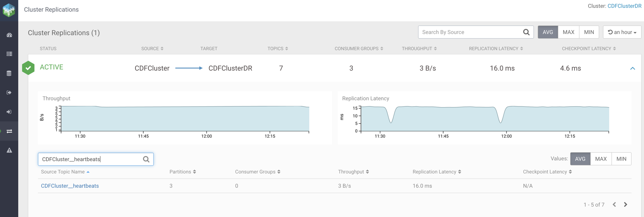The image size is (644, 217).
Task: Select top AVG aggregation toggle
Action: [x=547, y=32]
